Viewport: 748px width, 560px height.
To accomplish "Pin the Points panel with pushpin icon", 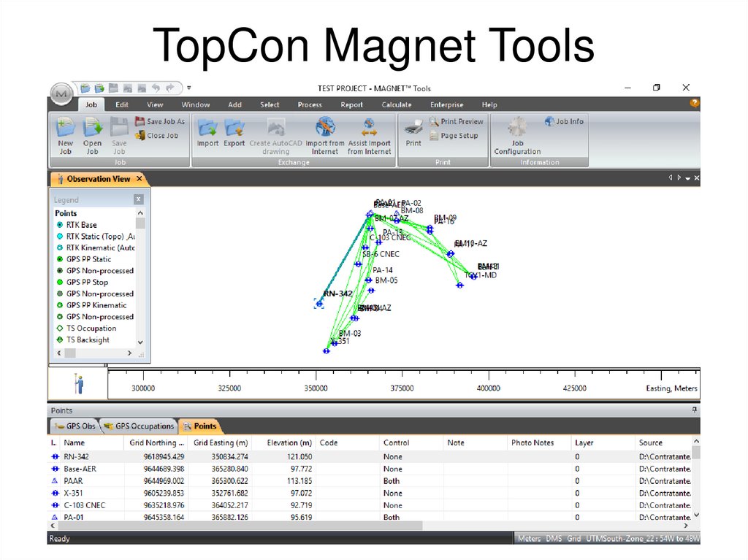I will tap(695, 410).
